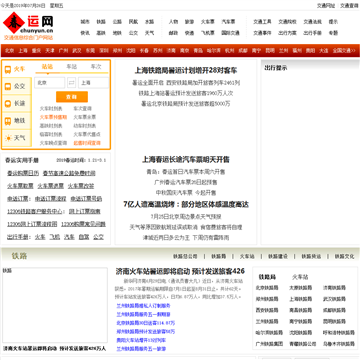
Task: Open 上海铁路局 in bureau list
Action: pos(300,299)
